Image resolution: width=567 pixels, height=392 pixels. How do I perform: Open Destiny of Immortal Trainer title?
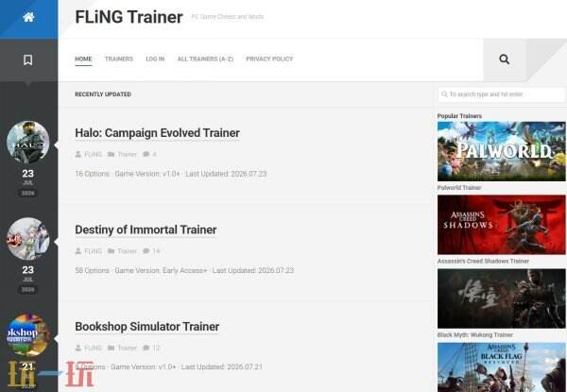coord(146,230)
